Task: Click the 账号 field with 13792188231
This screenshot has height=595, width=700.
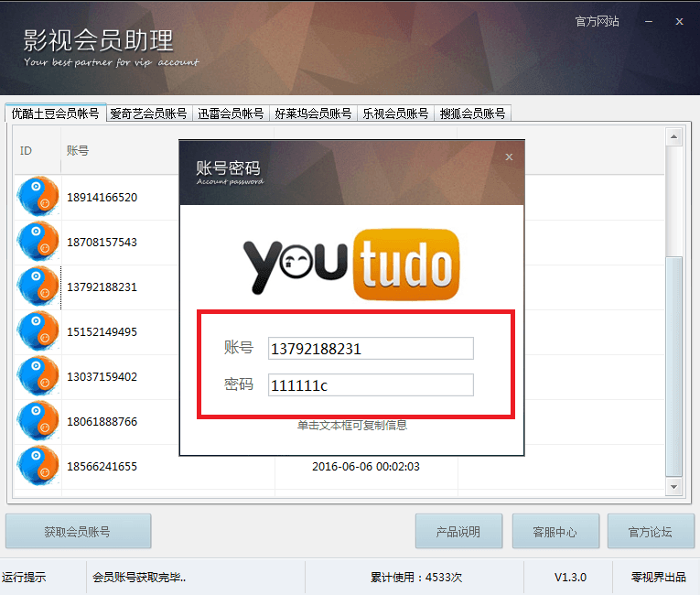Action: pyautogui.click(x=371, y=349)
